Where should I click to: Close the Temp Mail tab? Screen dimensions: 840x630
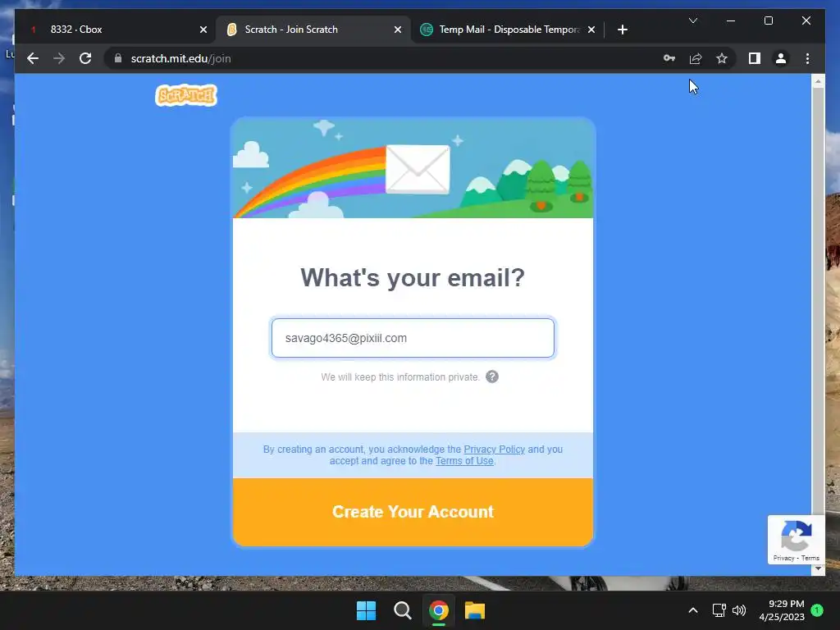pyautogui.click(x=591, y=30)
